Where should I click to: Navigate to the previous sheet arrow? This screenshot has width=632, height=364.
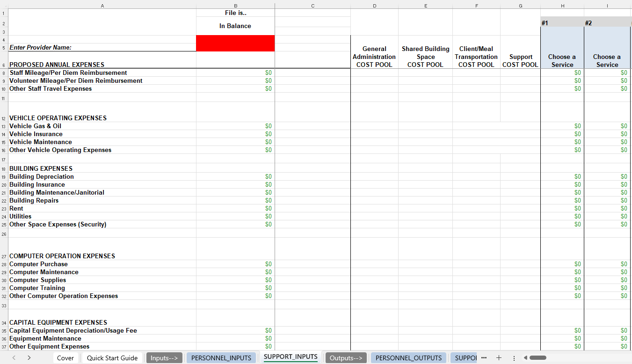(x=13, y=357)
